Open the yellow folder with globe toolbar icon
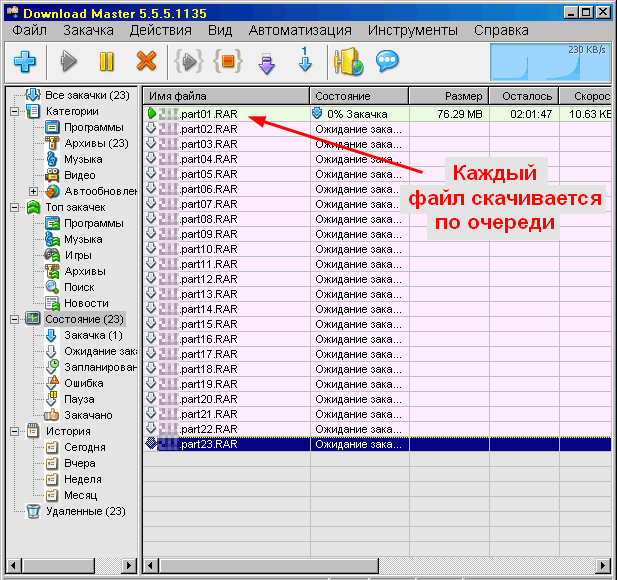Screen dimensions: 617x580 pos(348,61)
